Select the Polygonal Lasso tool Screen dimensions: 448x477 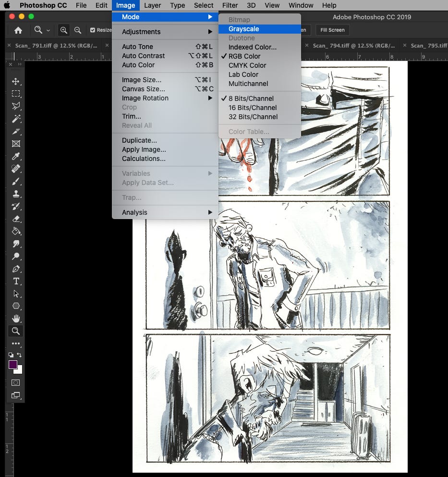tap(16, 106)
